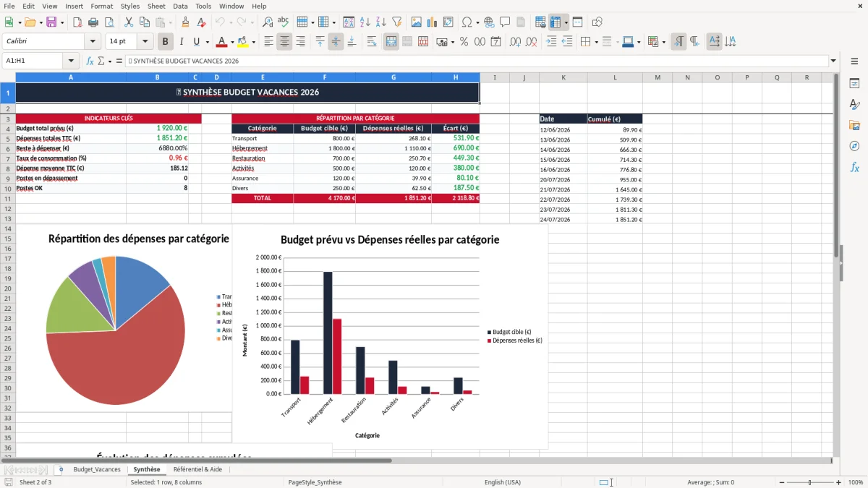868x488 pixels.
Task: Click the Font Color red swatch
Action: coord(221,42)
